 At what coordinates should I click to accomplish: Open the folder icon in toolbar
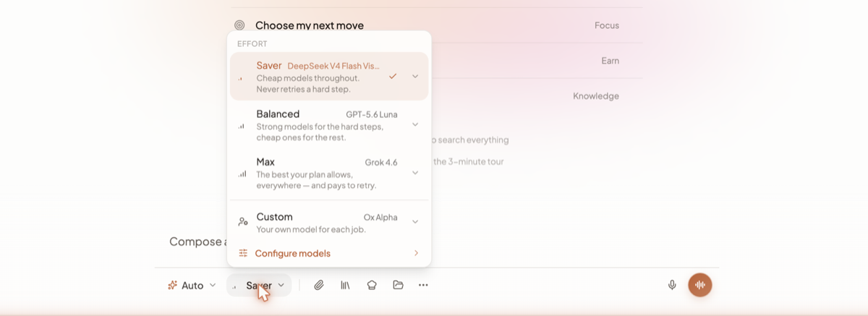(398, 285)
